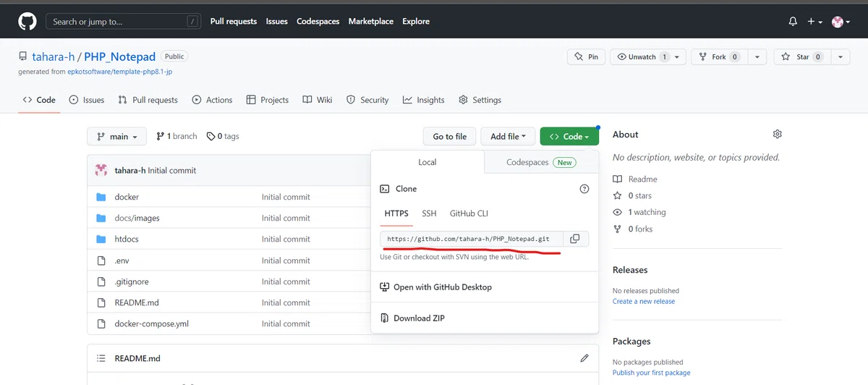
Task: Open the main branch selector
Action: [x=117, y=136]
